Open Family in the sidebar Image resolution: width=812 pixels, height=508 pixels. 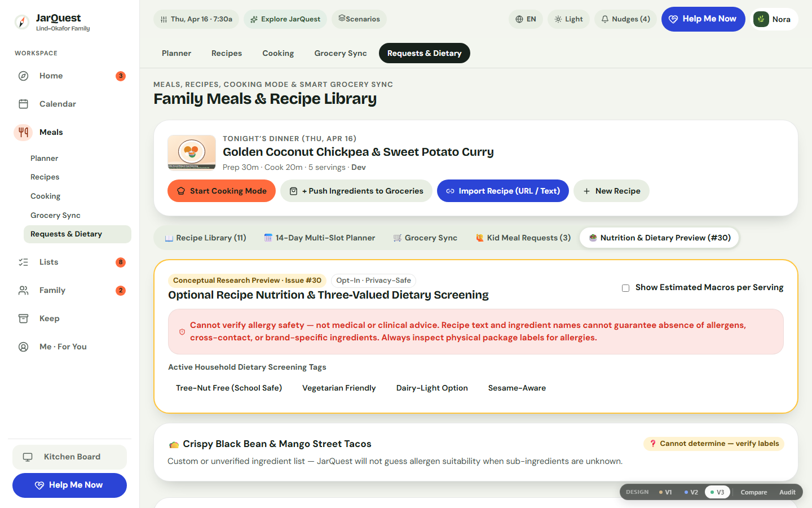click(x=72, y=290)
